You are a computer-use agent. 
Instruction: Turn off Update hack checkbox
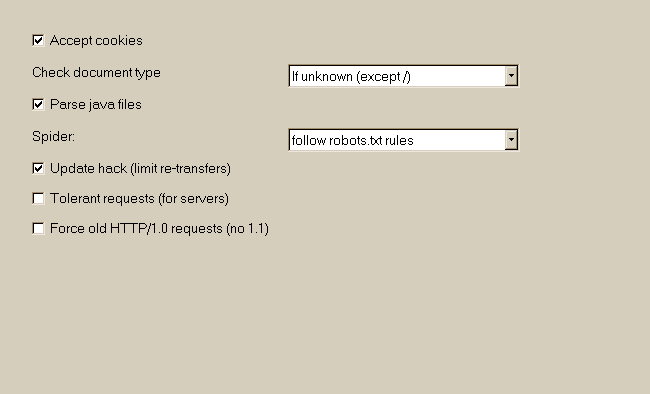coord(38,168)
